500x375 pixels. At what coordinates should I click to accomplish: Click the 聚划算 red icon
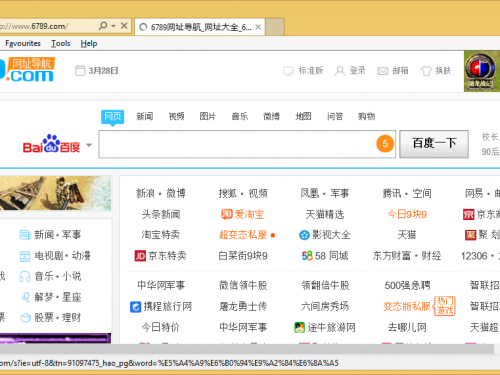tap(470, 235)
